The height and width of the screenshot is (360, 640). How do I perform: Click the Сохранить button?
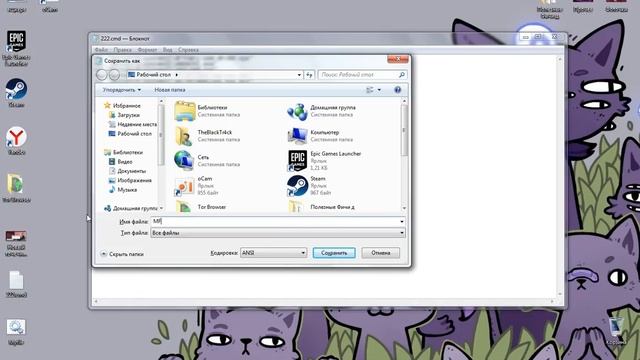tap(334, 253)
